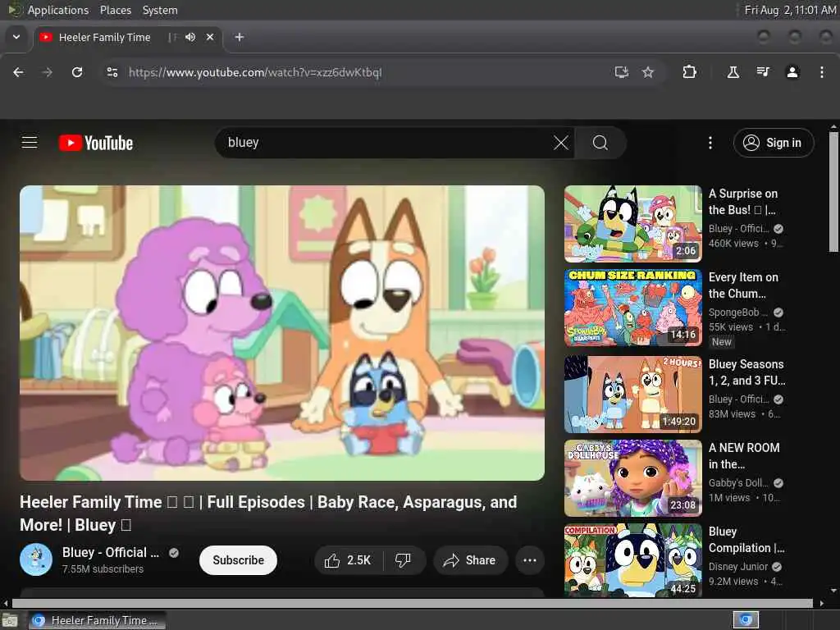Click the vertical page scrollbar
Image resolution: width=840 pixels, height=630 pixels.
[833, 193]
